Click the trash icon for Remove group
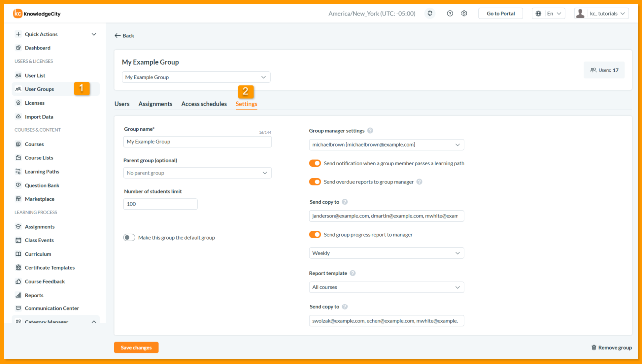The width and height of the screenshot is (642, 364). [594, 347]
